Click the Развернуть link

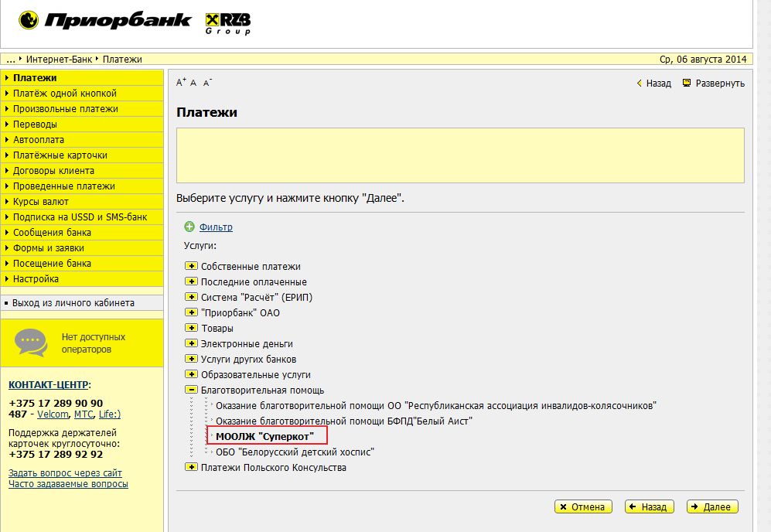point(720,83)
